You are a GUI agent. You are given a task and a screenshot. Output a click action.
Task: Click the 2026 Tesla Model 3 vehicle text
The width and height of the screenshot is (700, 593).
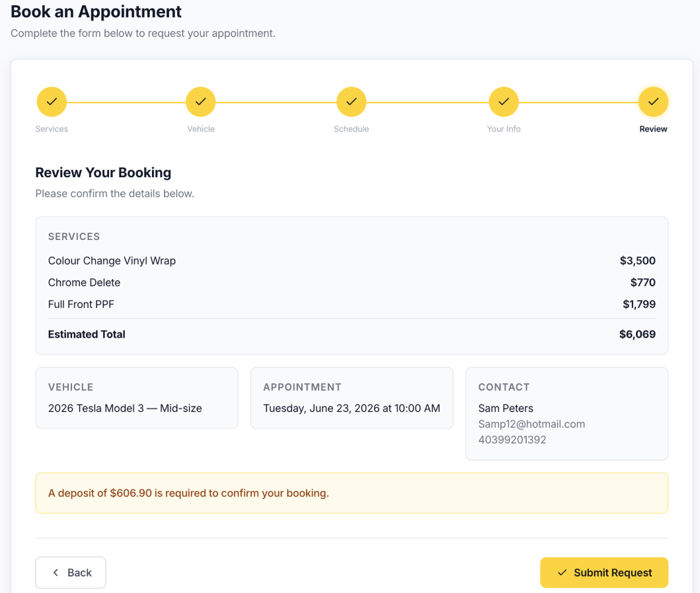click(125, 409)
